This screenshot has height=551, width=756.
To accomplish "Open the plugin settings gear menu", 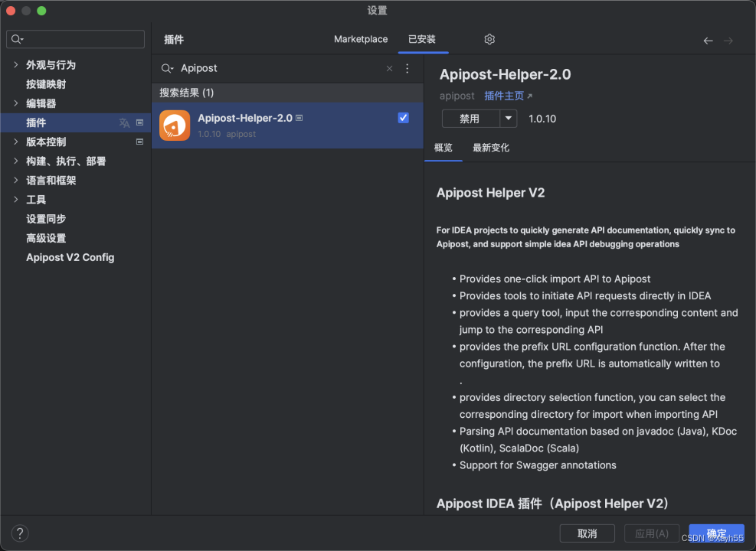I will tap(489, 39).
